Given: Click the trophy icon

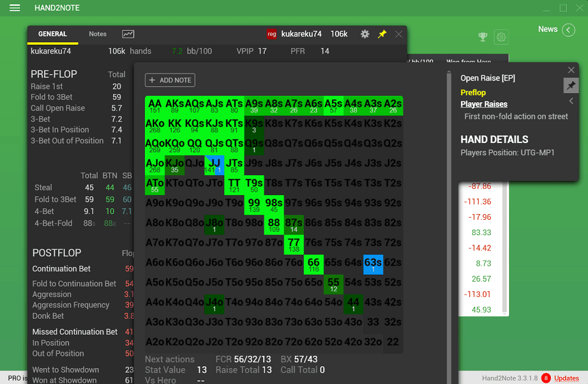Looking at the screenshot, I should point(483,36).
